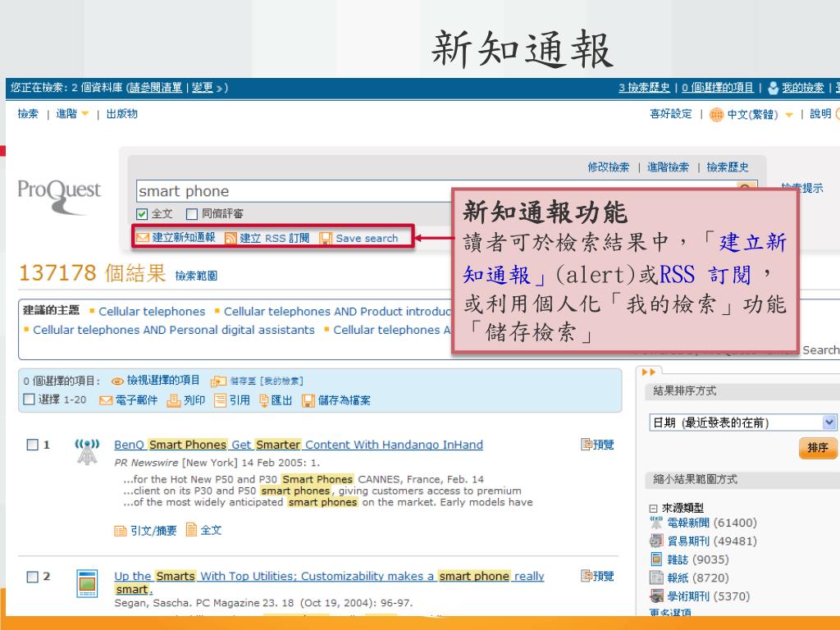Click the eye icon for viewing selected items
The width and height of the screenshot is (840, 630).
117,381
